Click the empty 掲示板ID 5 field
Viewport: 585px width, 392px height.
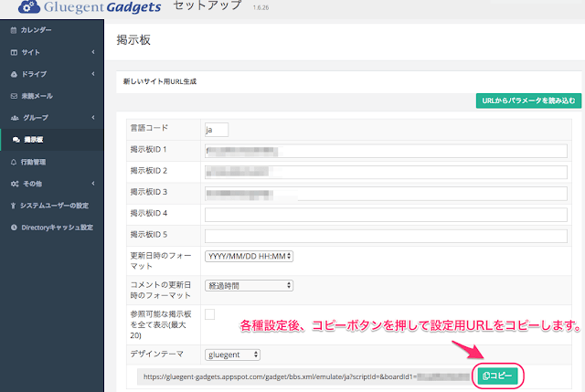click(x=386, y=236)
